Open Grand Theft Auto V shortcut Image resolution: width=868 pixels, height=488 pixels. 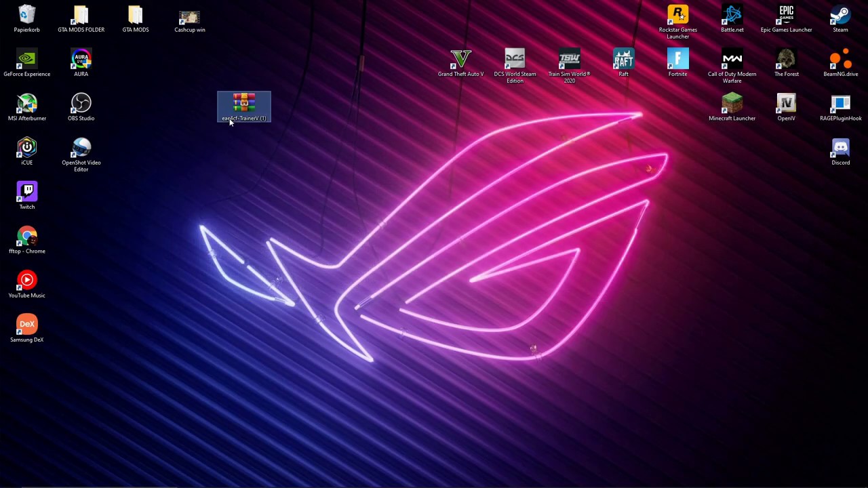pyautogui.click(x=460, y=62)
